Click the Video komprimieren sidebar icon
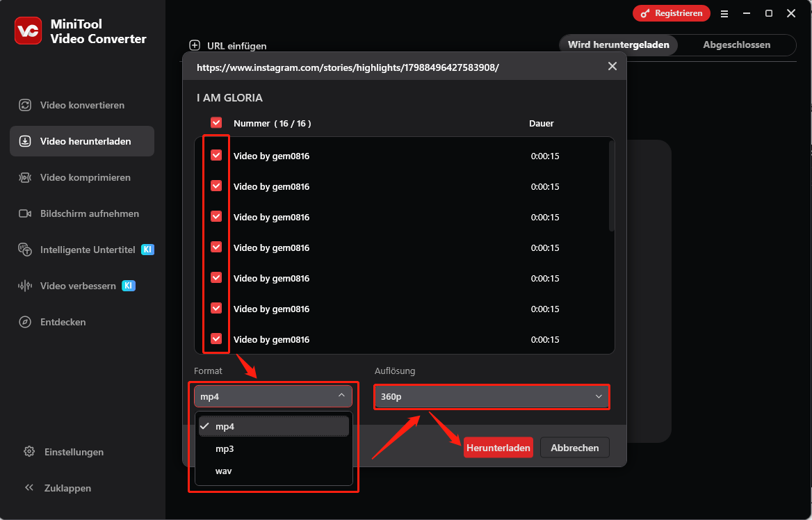This screenshot has width=812, height=520. tap(25, 178)
